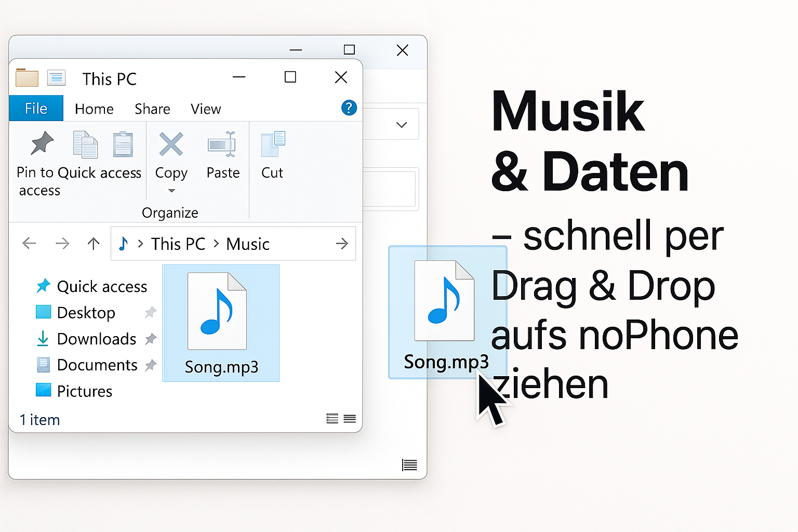Screen dimensions: 798x532
Task: Expand the chevron in the background window
Action: (x=401, y=125)
